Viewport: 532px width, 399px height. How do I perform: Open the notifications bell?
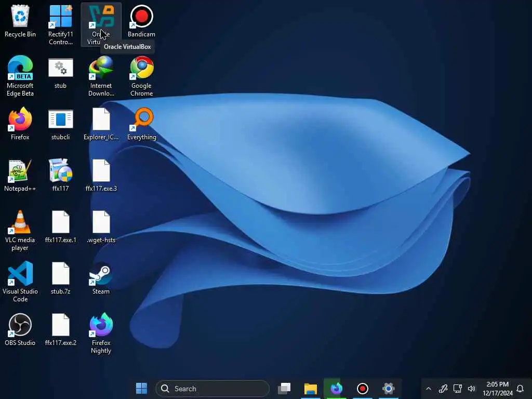(x=520, y=389)
